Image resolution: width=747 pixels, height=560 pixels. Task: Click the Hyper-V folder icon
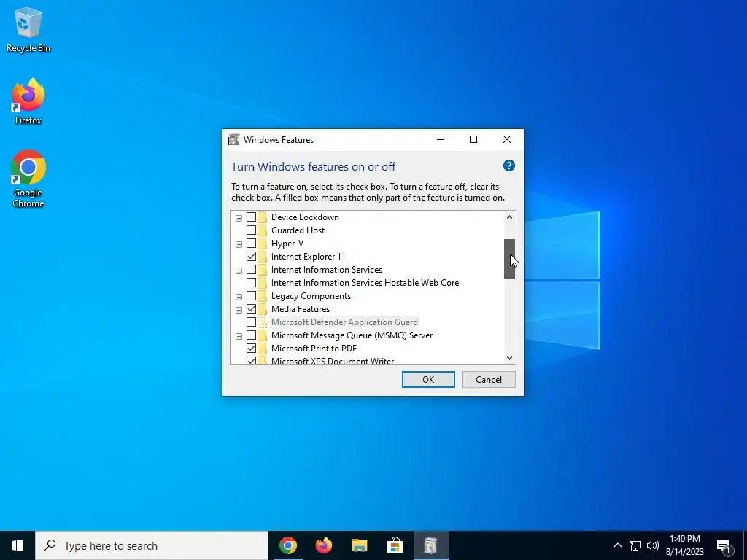pos(262,244)
